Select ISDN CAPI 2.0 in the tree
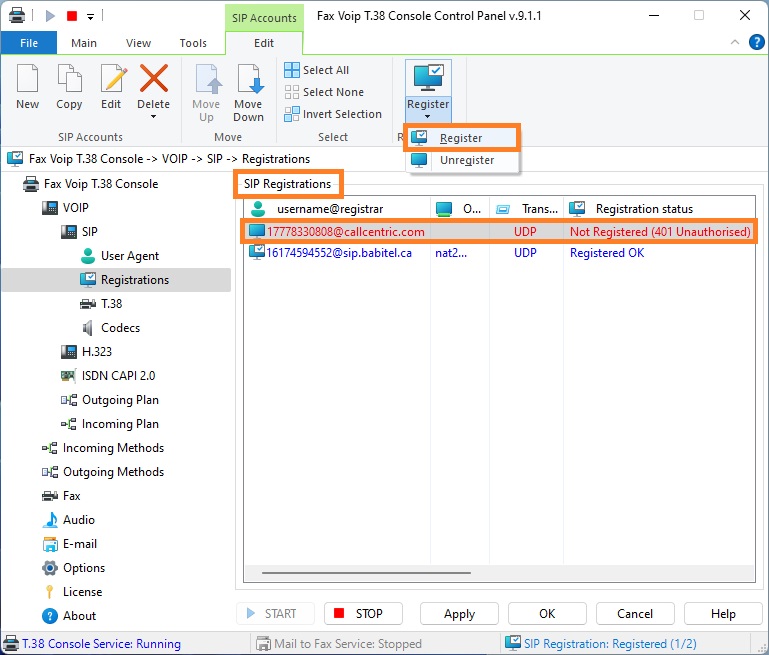Screen dimensions: 769x655 pyautogui.click(x=108, y=376)
